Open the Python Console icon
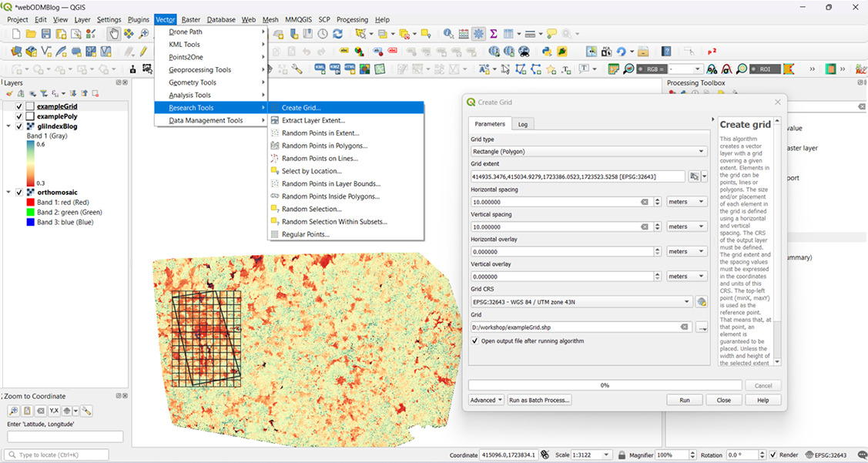Image resolution: width=868 pixels, height=463 pixels. tap(547, 52)
